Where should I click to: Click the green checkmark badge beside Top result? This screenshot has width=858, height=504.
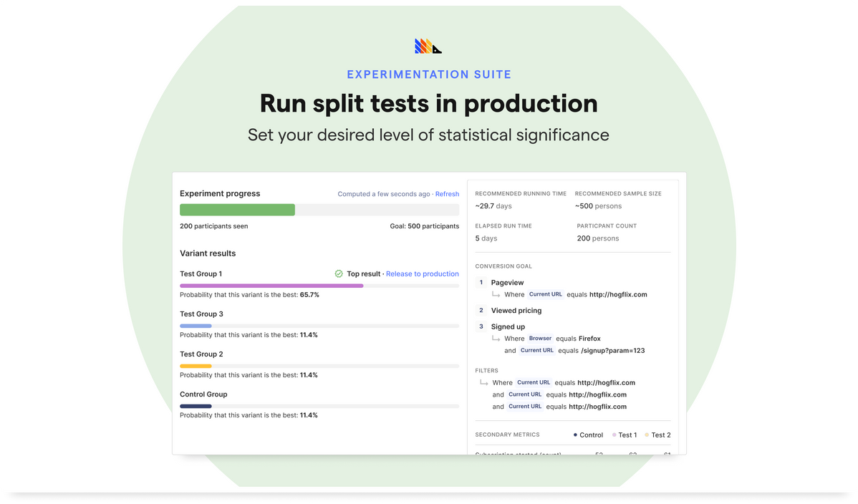coord(339,273)
